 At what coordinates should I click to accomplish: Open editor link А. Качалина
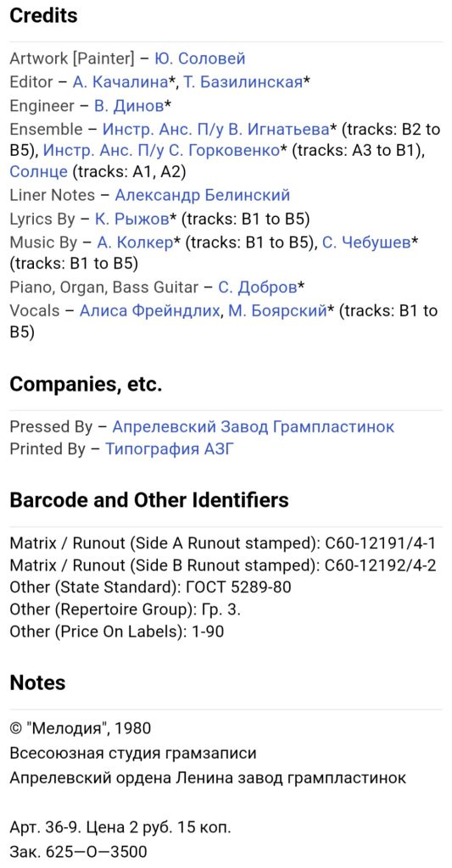(x=120, y=82)
